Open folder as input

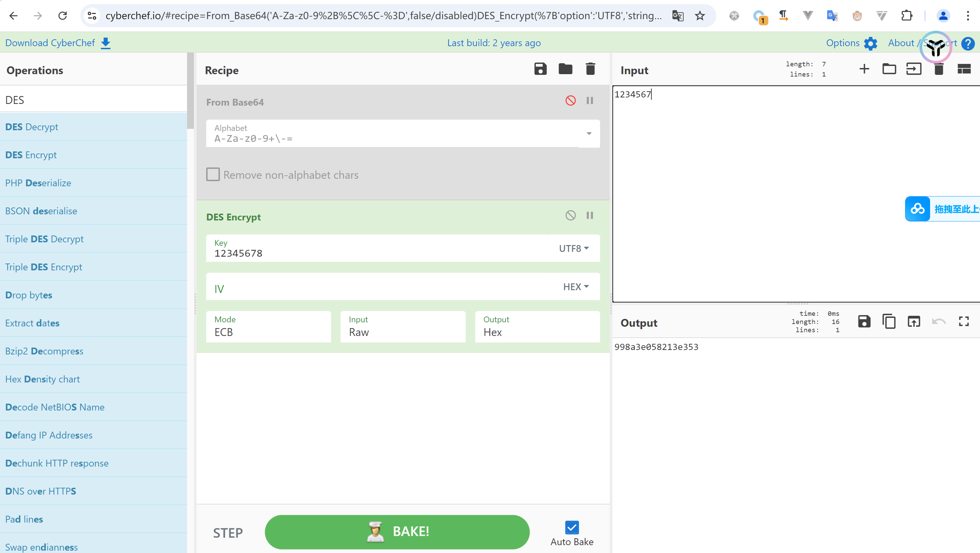point(889,69)
